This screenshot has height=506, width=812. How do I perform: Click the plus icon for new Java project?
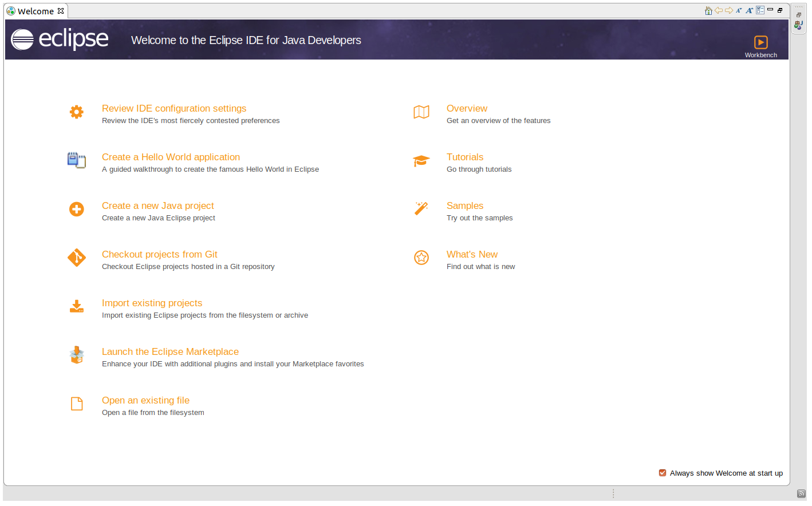pyautogui.click(x=77, y=209)
